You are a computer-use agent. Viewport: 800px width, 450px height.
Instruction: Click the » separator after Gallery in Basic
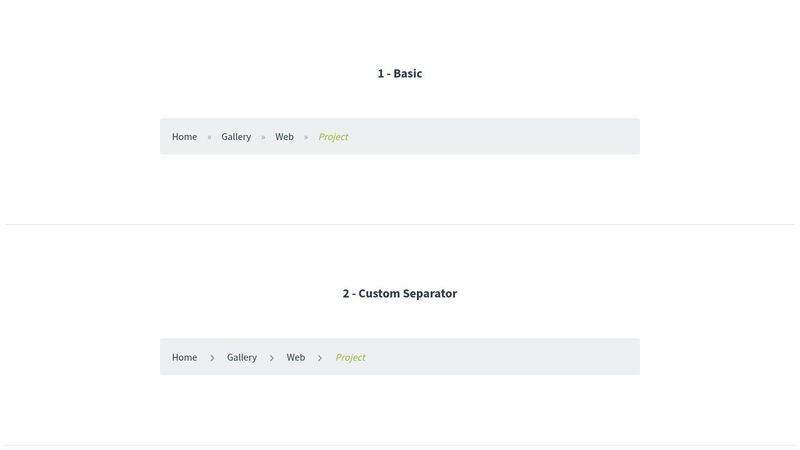(x=263, y=137)
